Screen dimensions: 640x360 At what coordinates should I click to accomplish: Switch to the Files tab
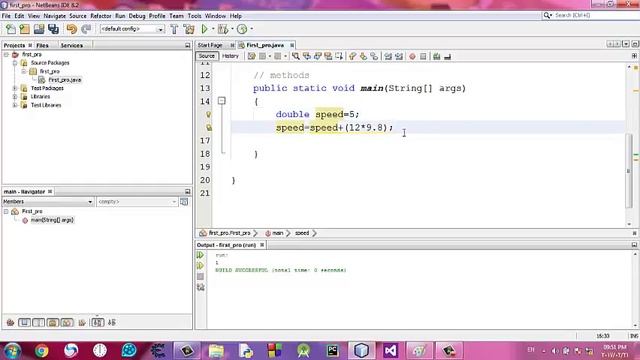click(x=42, y=45)
